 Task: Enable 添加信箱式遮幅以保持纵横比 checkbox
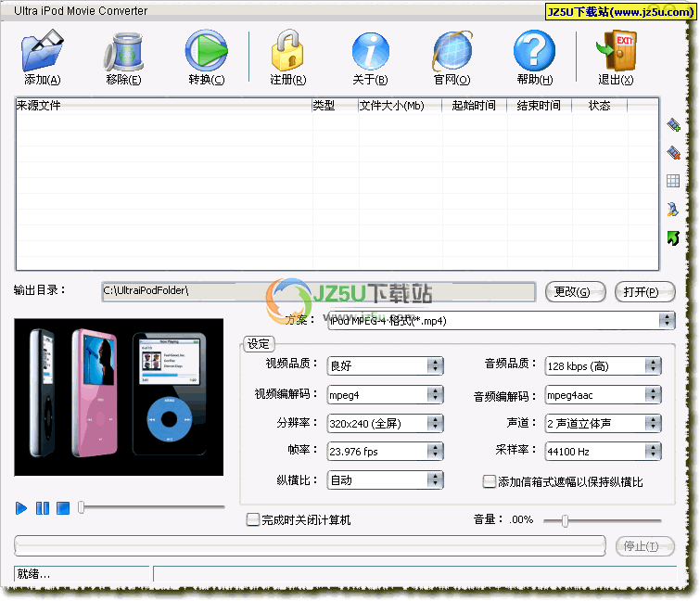(489, 481)
